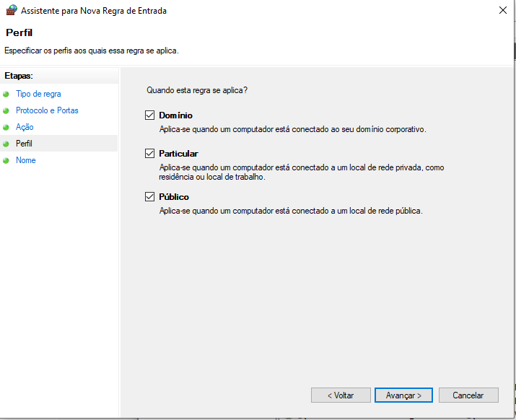Viewport: 516px width, 420px height.
Task: Uncheck the Domínio profile checkbox
Action: point(150,115)
